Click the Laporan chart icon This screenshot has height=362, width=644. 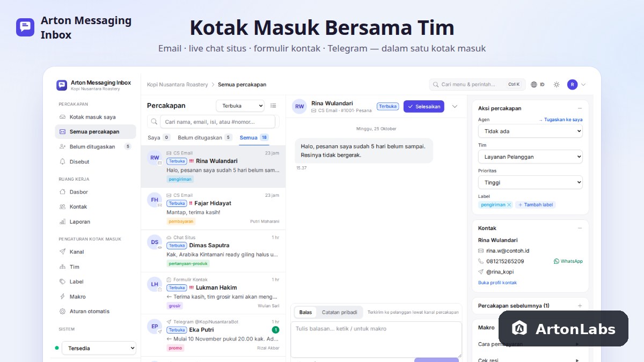[x=63, y=221]
